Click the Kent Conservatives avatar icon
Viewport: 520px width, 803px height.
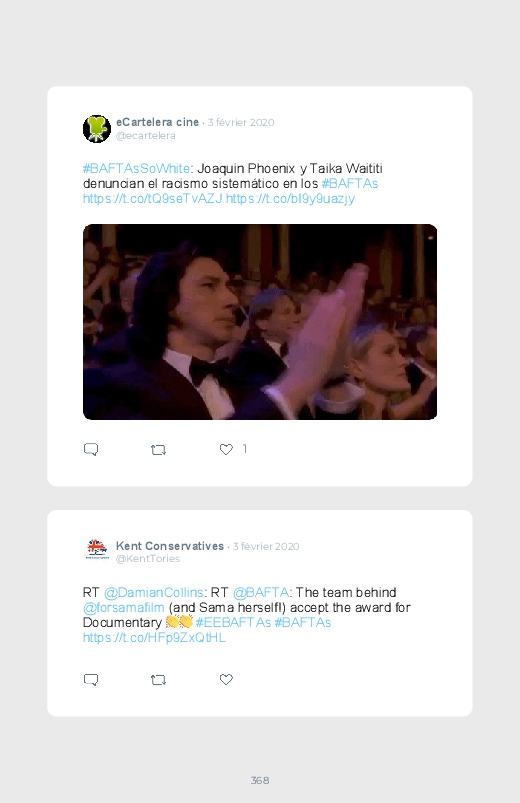pyautogui.click(x=97, y=552)
